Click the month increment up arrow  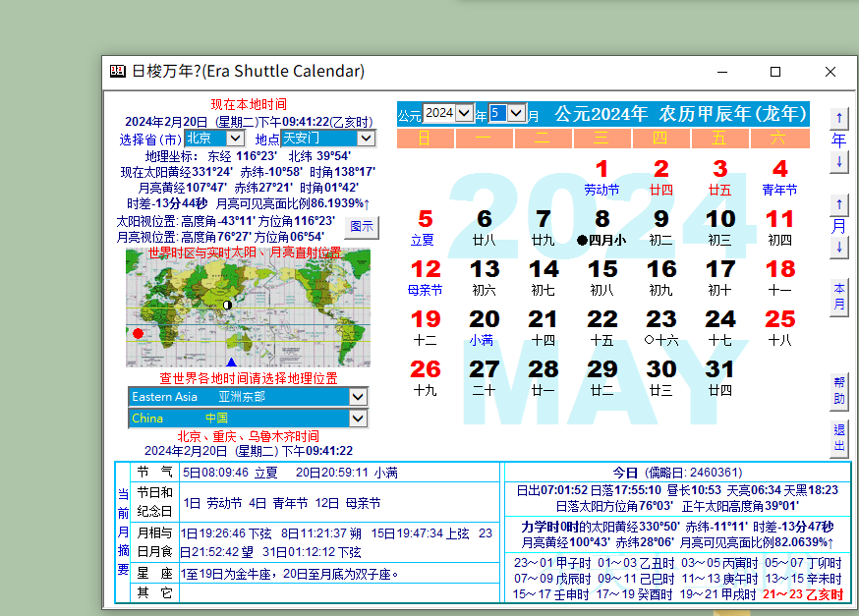838,204
